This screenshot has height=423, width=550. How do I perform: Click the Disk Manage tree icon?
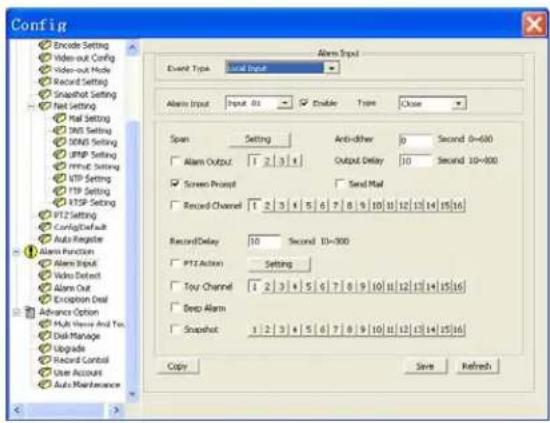pyautogui.click(x=45, y=336)
